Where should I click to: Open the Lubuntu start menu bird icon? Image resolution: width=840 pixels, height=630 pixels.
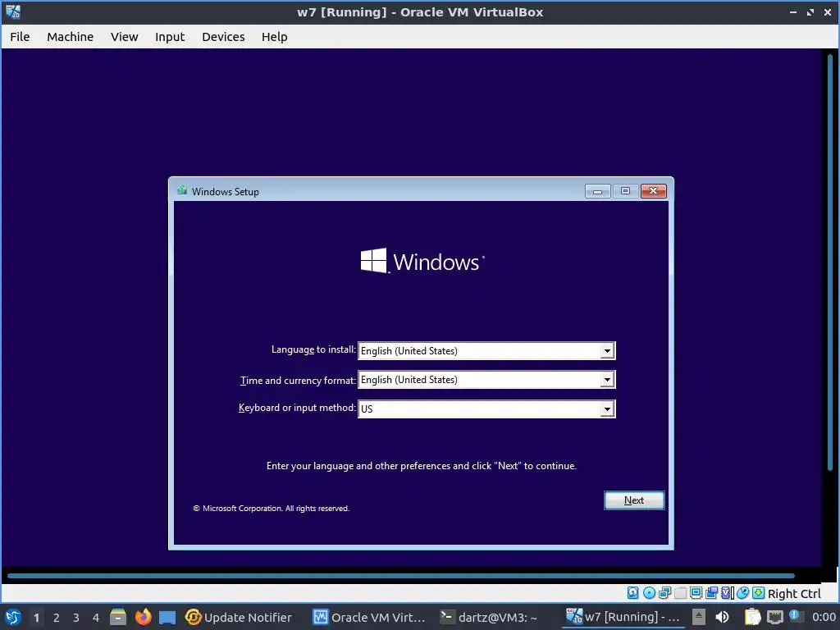coord(13,617)
